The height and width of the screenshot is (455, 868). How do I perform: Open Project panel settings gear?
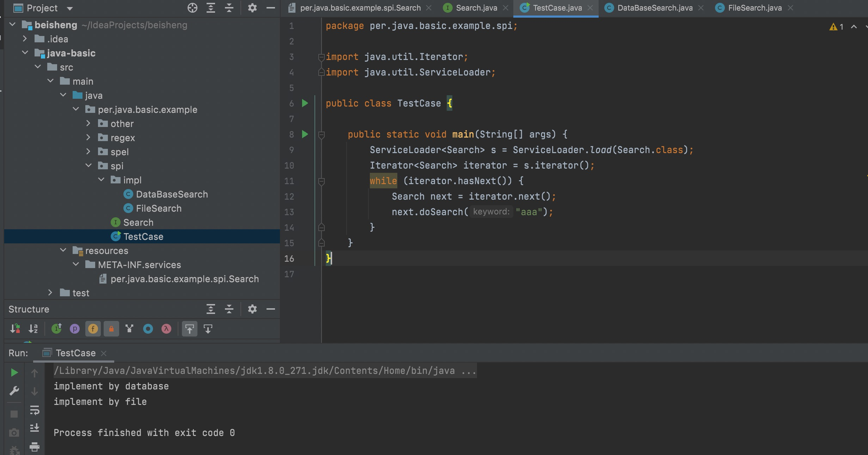coord(252,8)
